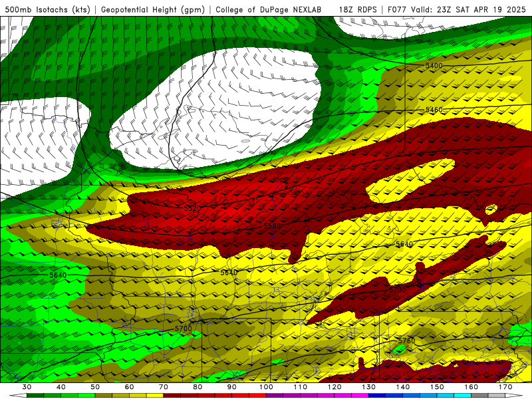This screenshot has height=399, width=532.
Task: Click the 80 value on the color scale
Action: (x=198, y=387)
